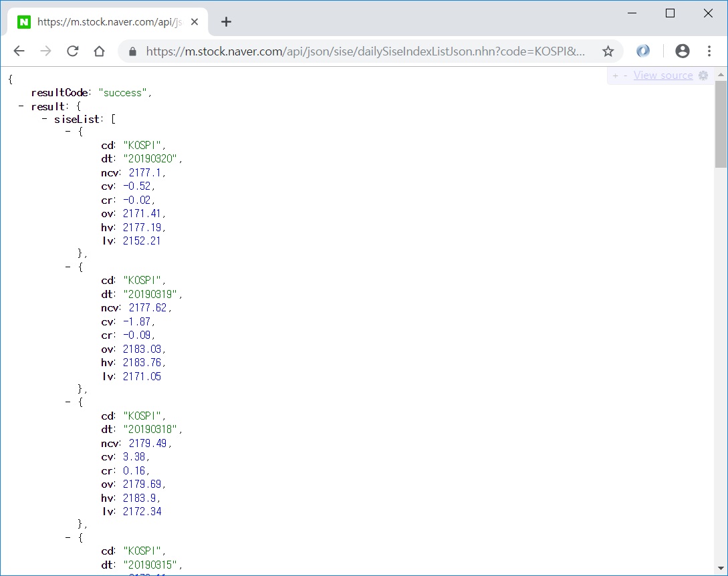Collapse the siseList array
Viewport: 728px width, 576px height.
point(44,120)
